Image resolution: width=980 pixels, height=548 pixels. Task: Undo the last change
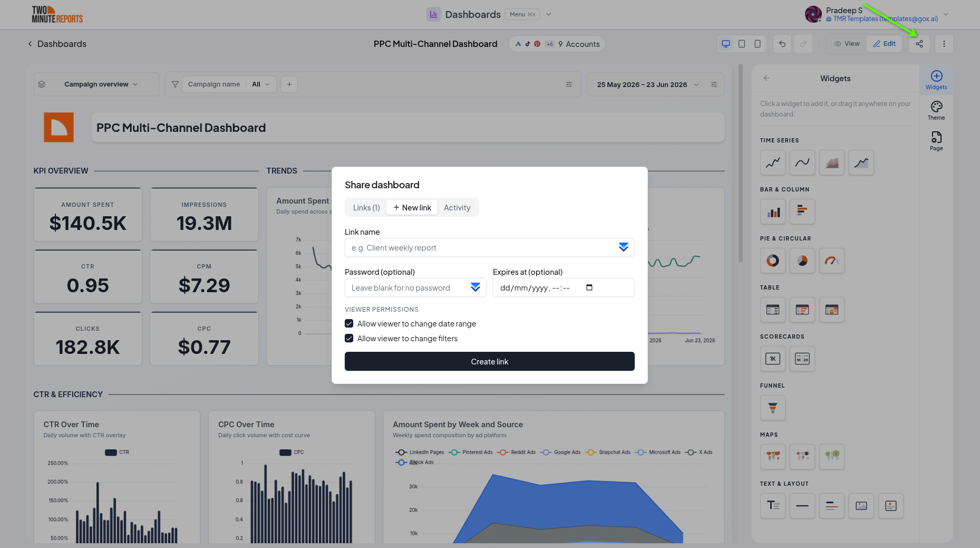coord(782,44)
